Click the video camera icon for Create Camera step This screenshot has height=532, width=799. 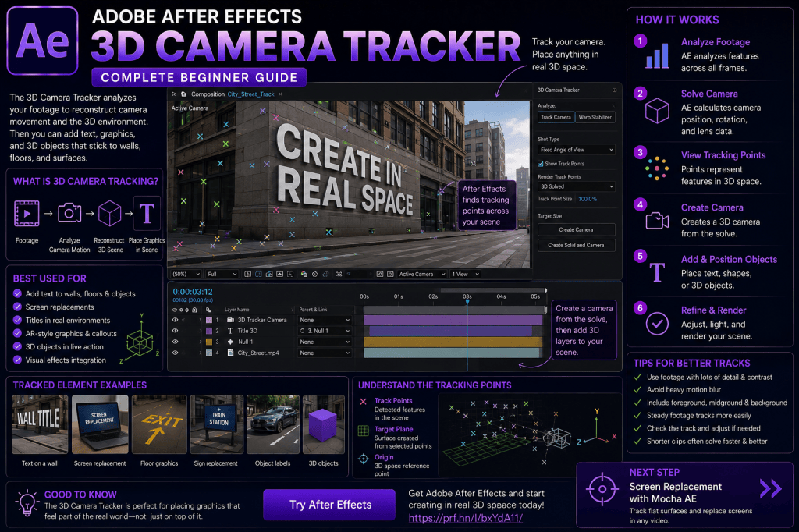pyautogui.click(x=657, y=221)
